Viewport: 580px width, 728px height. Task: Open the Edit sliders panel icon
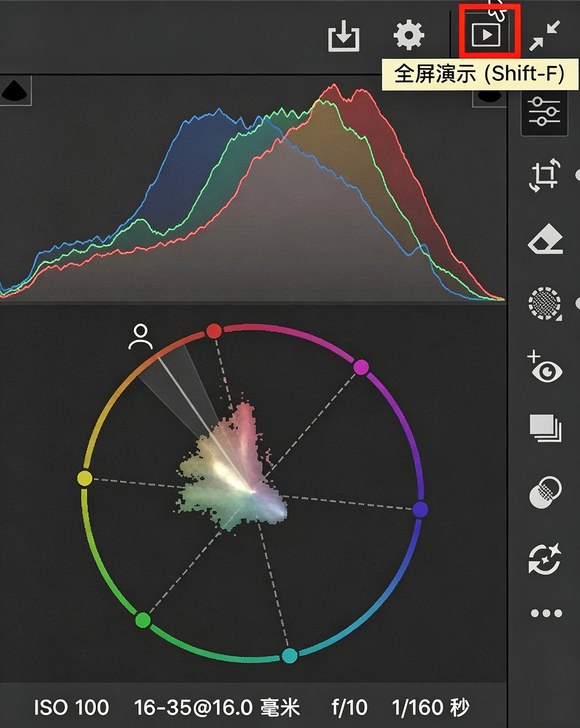544,111
